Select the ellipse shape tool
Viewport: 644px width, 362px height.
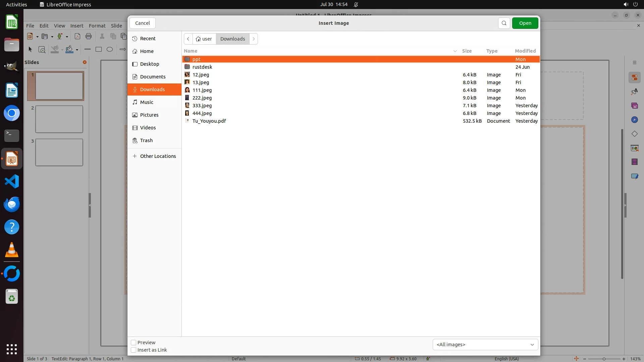(x=110, y=49)
